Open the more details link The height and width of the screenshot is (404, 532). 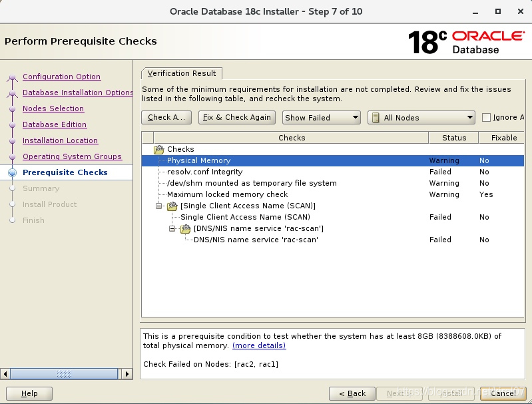(259, 345)
